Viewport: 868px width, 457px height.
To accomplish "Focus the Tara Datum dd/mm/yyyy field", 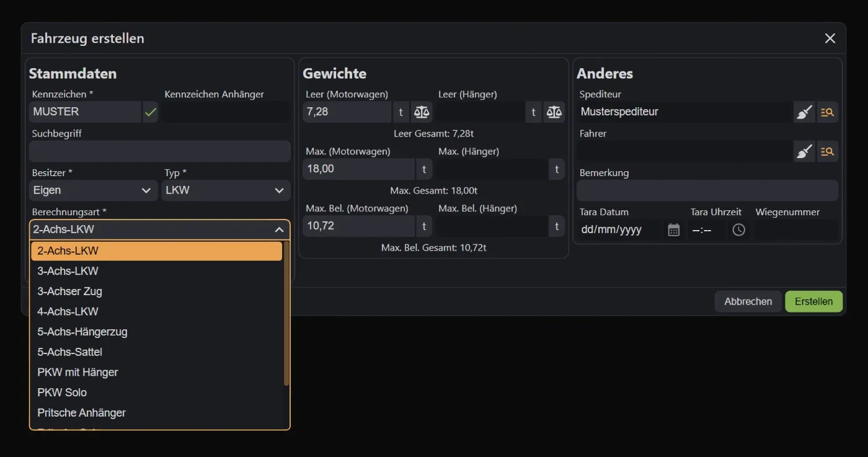I will pos(620,230).
